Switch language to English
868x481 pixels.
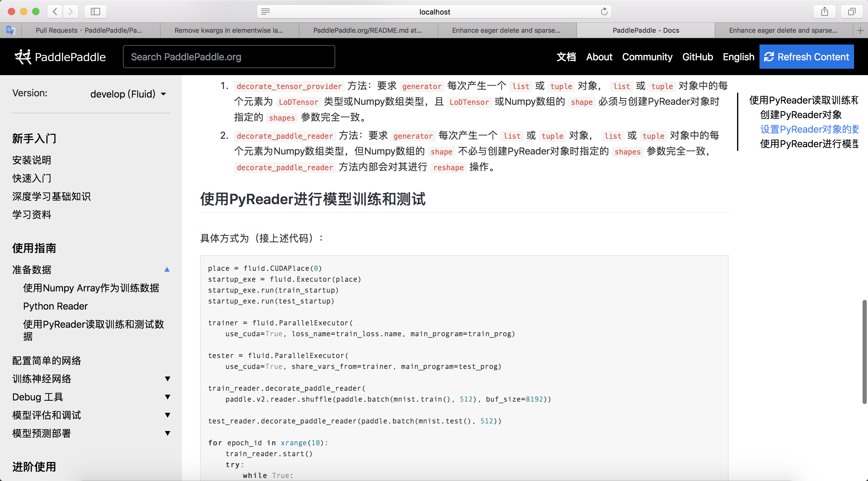coord(738,57)
